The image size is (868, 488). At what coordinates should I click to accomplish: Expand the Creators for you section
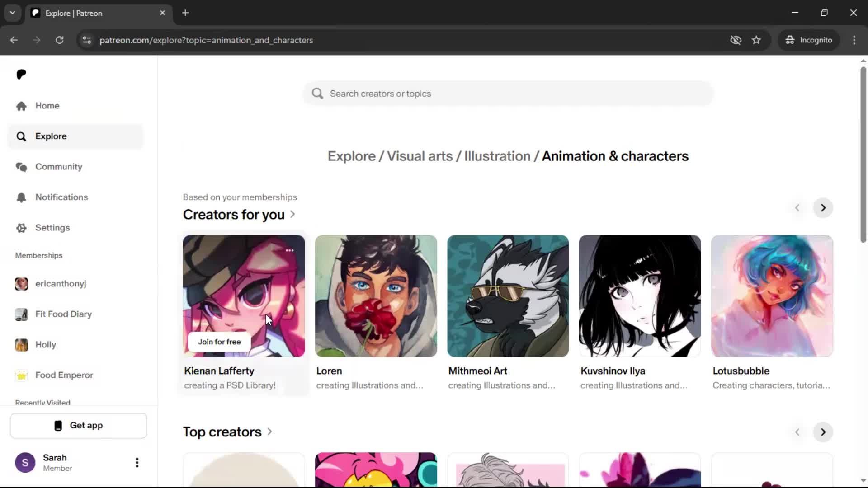click(x=239, y=215)
